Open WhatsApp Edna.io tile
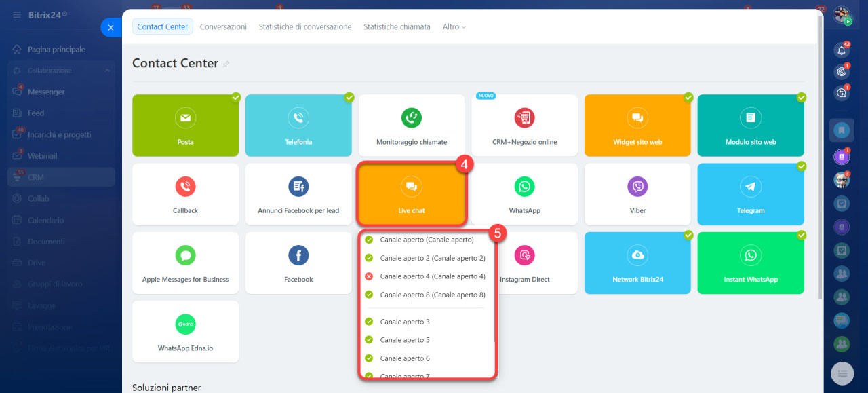Image resolution: width=868 pixels, height=393 pixels. pyautogui.click(x=185, y=332)
